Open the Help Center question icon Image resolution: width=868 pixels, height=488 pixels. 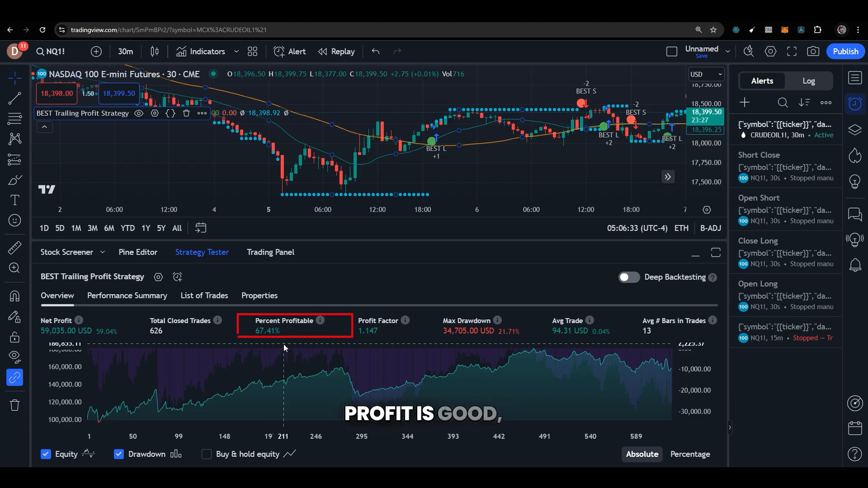[x=855, y=454]
